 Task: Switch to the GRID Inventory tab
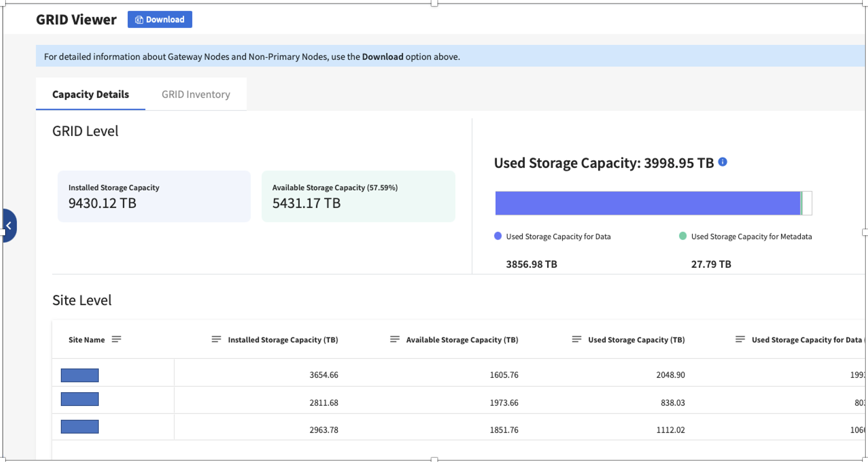195,94
